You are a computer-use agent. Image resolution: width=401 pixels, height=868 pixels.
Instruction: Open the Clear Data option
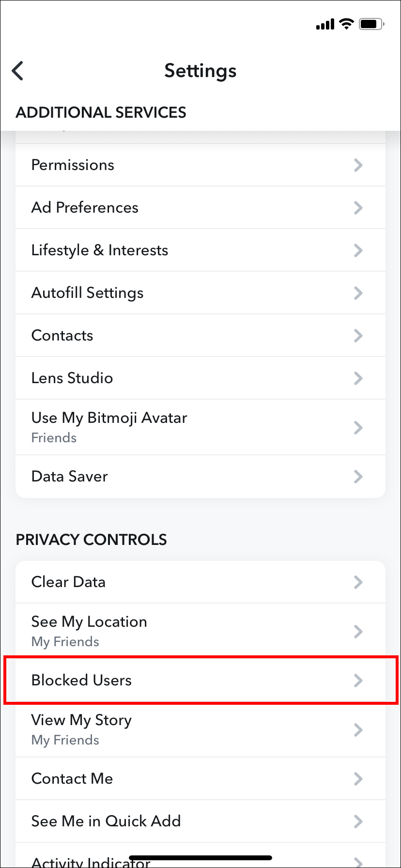click(x=200, y=582)
